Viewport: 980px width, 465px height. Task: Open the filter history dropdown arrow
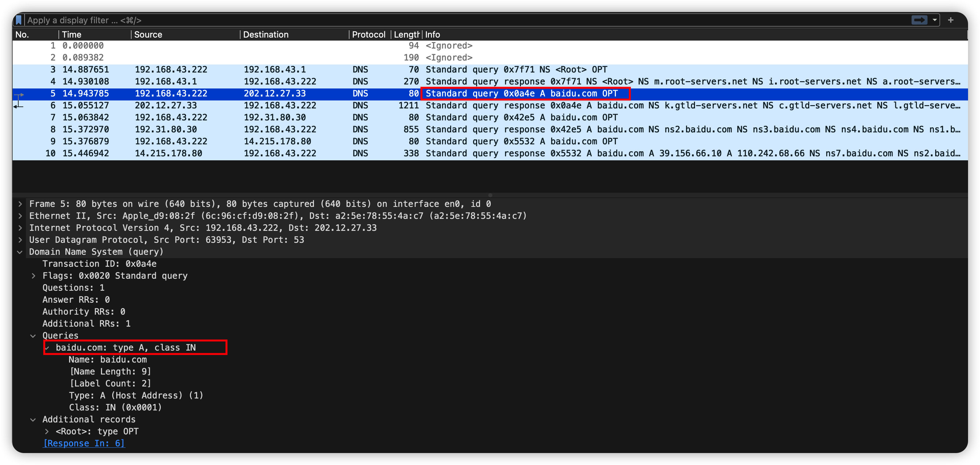[x=934, y=20]
